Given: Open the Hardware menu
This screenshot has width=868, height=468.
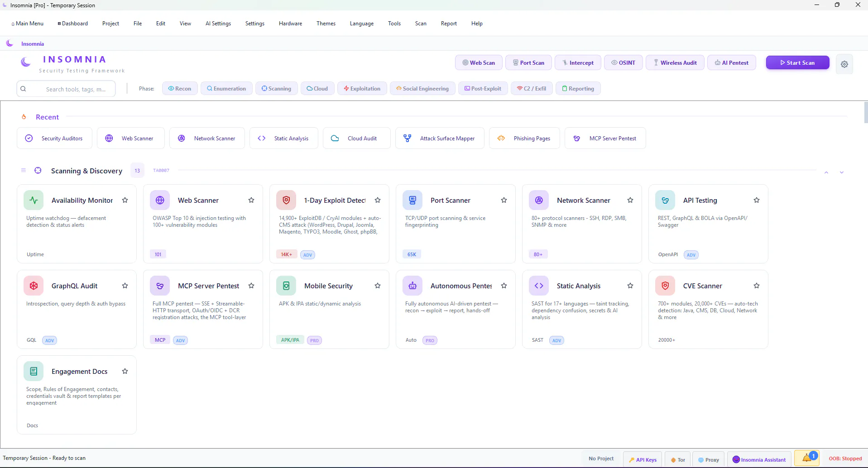Looking at the screenshot, I should [290, 24].
